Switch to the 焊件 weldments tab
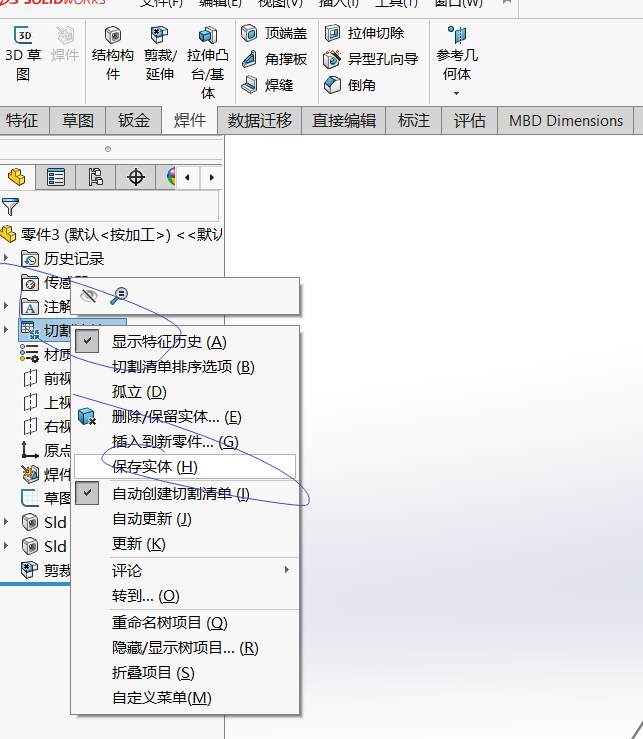 point(190,121)
